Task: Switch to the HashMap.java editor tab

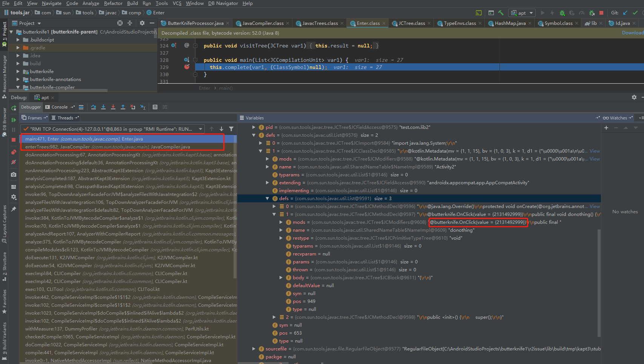Action: [510, 23]
